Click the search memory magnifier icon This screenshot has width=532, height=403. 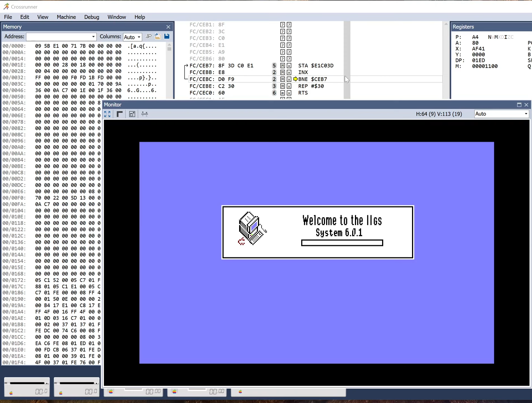149,36
